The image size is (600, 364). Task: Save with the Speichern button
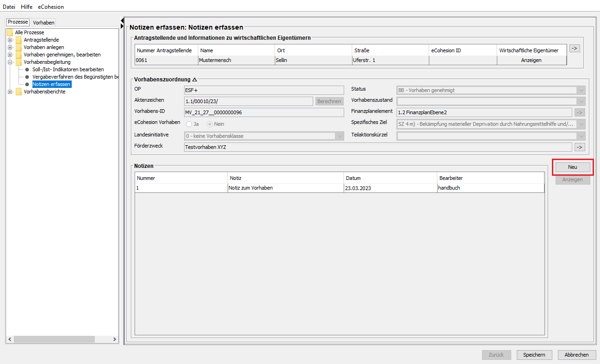click(534, 355)
